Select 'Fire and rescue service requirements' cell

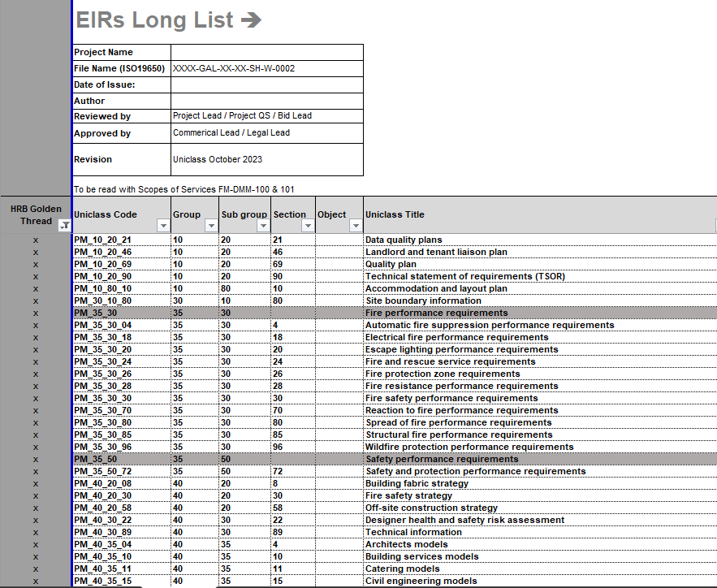[x=540, y=361]
